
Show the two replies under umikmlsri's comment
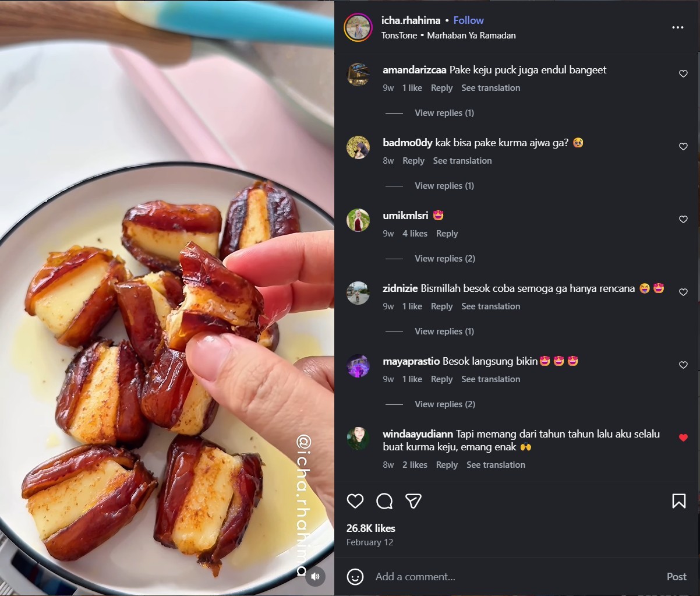click(444, 258)
